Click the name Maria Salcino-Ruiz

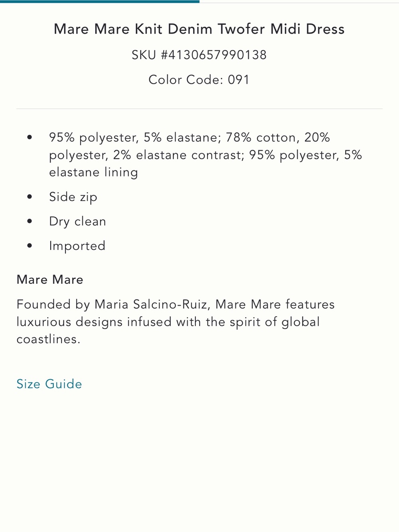(151, 305)
